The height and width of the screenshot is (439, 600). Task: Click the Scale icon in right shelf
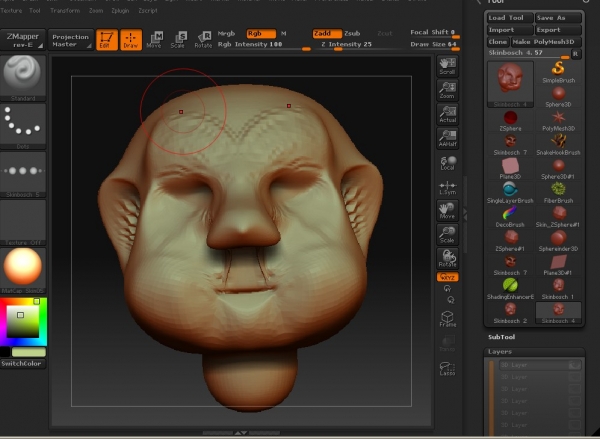pyautogui.click(x=447, y=235)
